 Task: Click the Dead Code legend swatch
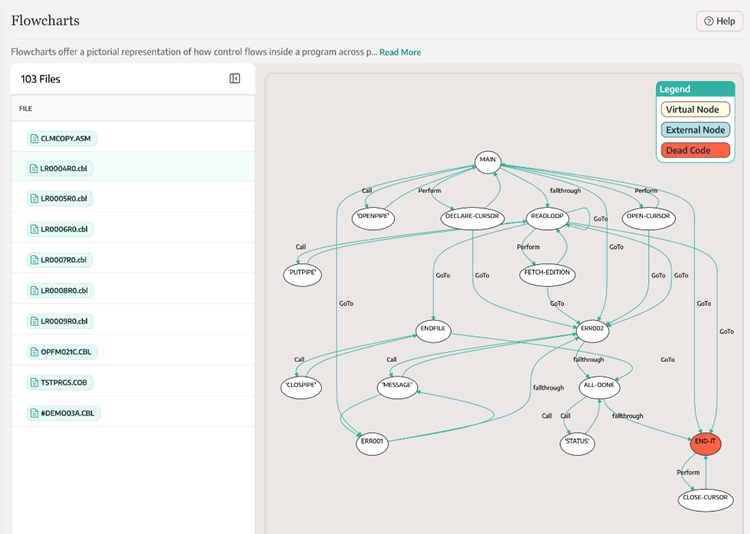[694, 151]
